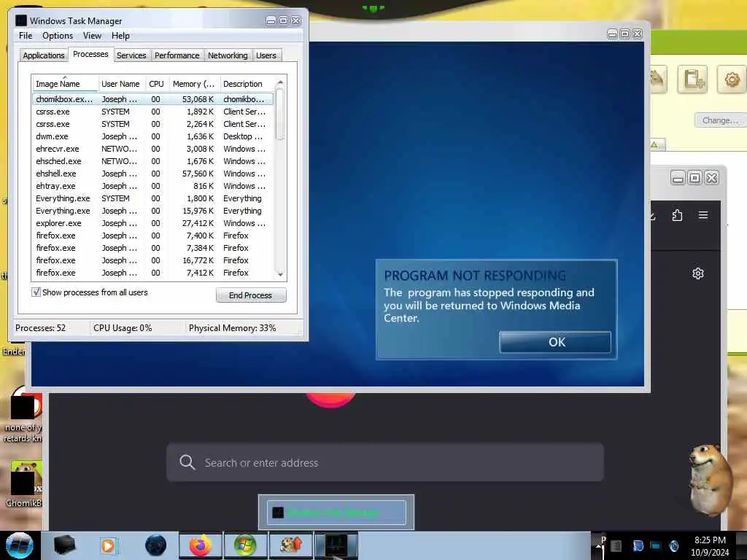Open the Help menu in Task Manager
This screenshot has width=747, height=560.
pyautogui.click(x=120, y=36)
